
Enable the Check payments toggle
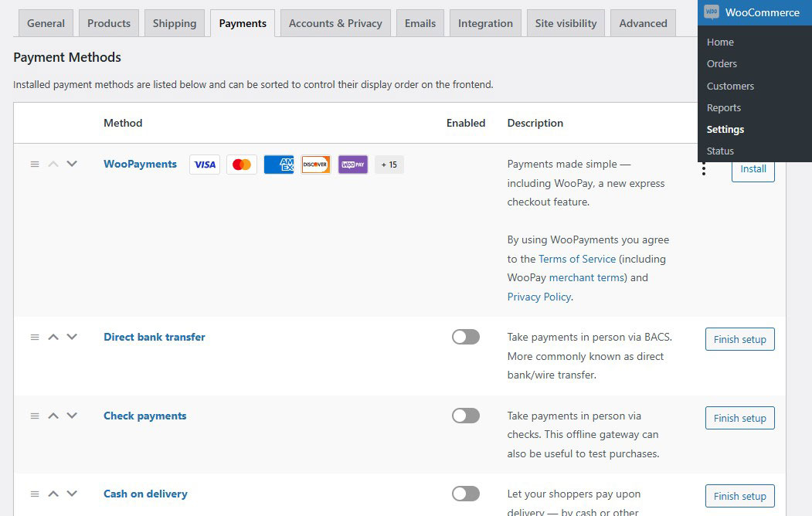click(466, 416)
